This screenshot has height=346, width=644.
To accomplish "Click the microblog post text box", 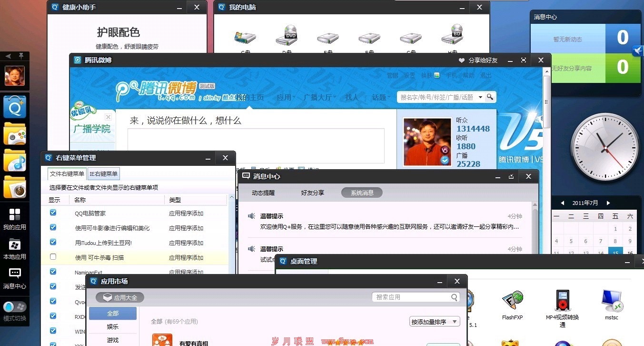I will 256,146.
